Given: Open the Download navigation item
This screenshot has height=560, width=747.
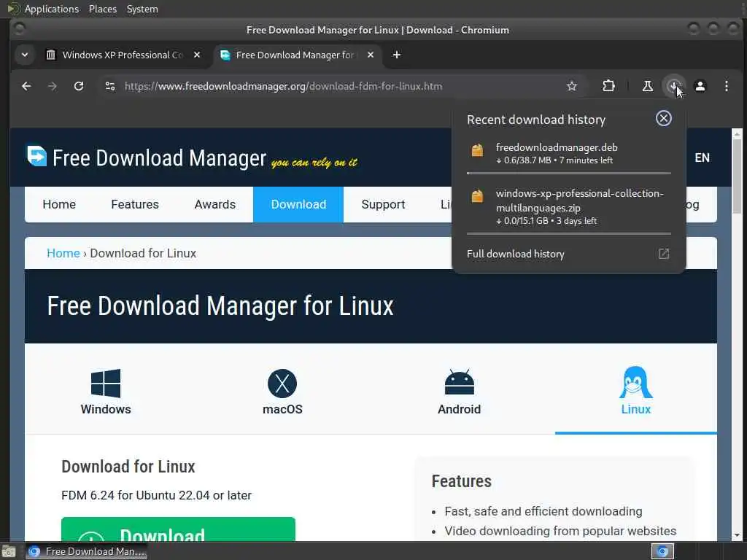Looking at the screenshot, I should coord(298,204).
